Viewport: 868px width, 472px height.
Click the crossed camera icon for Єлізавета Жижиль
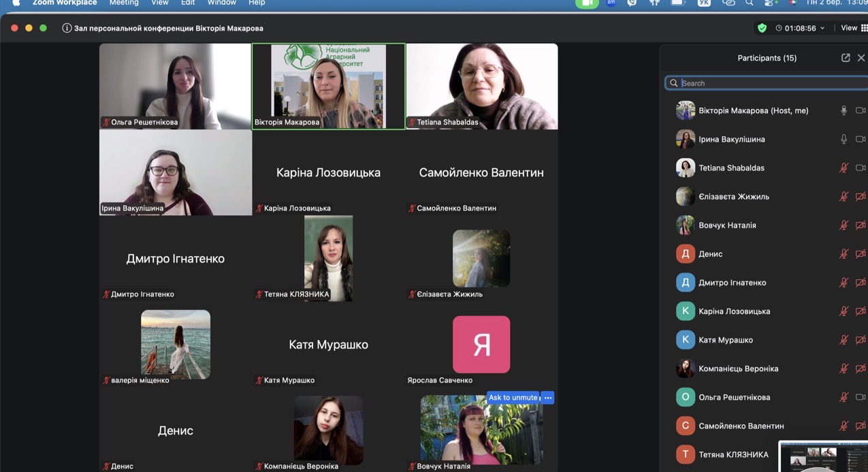pyautogui.click(x=861, y=196)
